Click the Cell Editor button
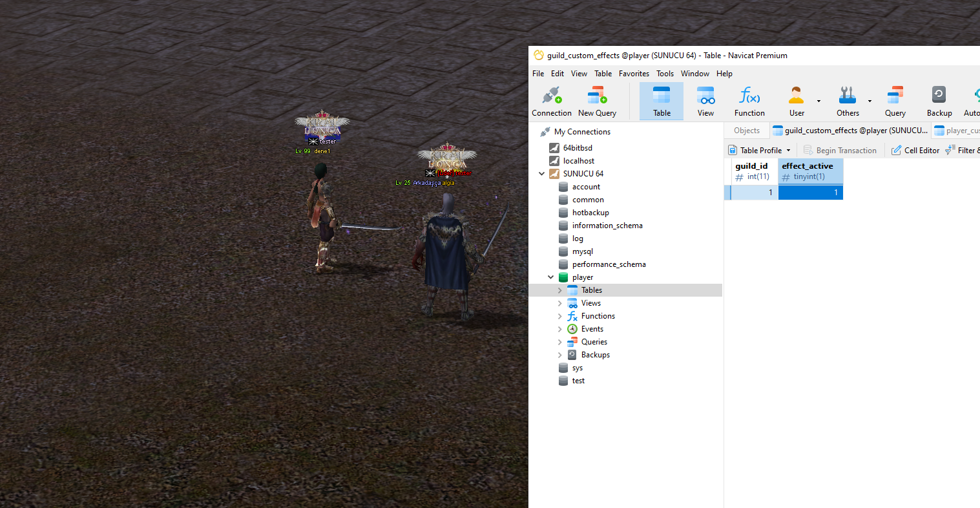The width and height of the screenshot is (980, 508). coord(915,151)
